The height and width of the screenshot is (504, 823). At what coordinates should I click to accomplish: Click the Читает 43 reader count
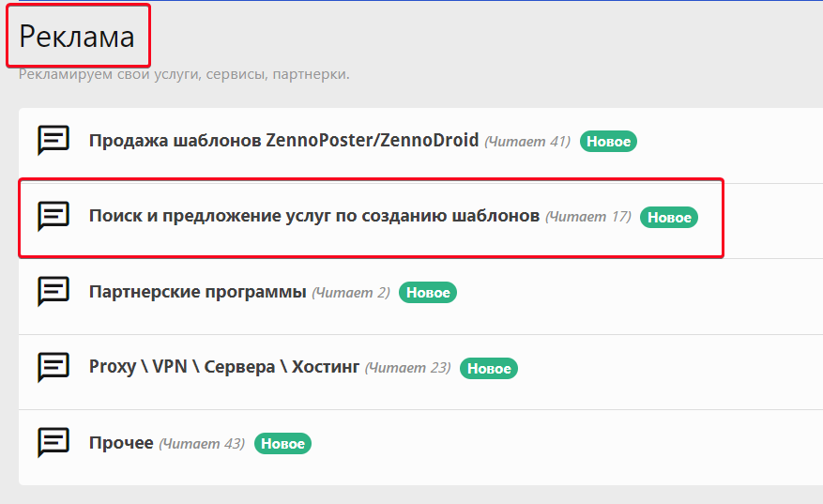coord(202,443)
